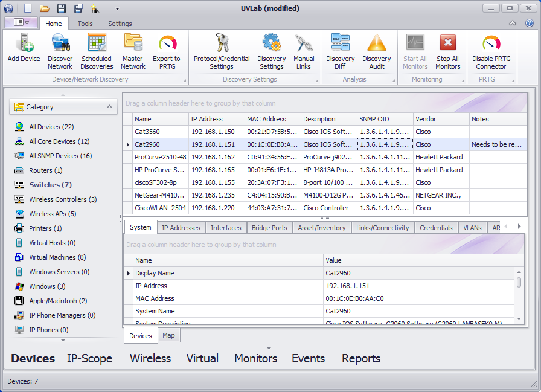Open the layout view dropdown button

(21, 22)
